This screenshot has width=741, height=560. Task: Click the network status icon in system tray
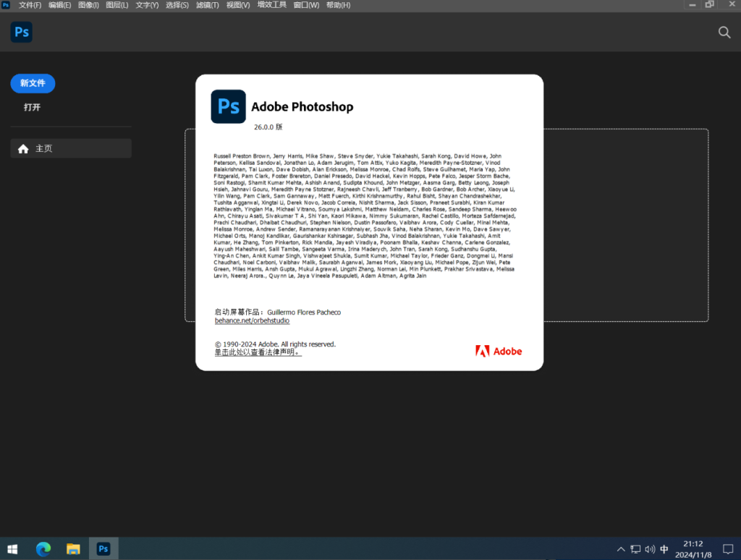pyautogui.click(x=635, y=549)
